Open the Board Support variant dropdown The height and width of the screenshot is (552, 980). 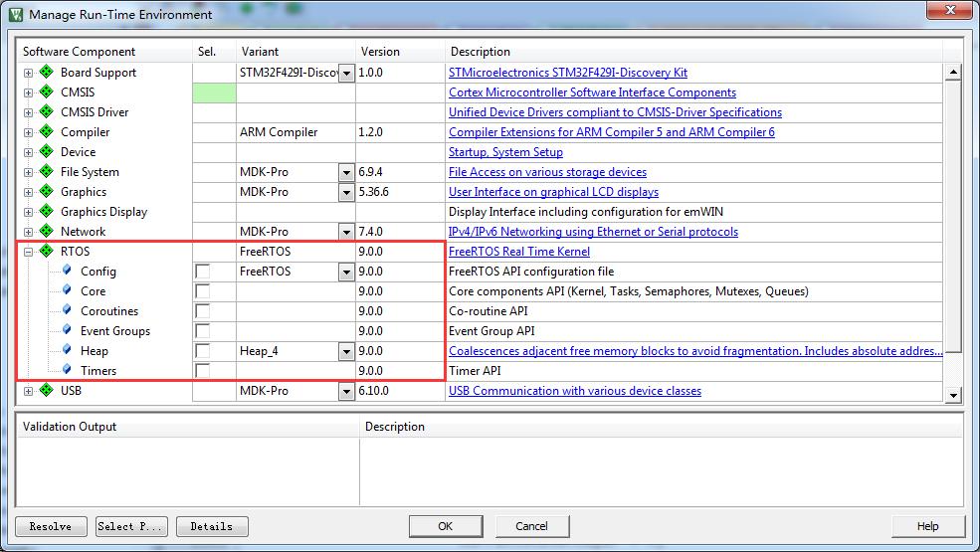coord(346,74)
